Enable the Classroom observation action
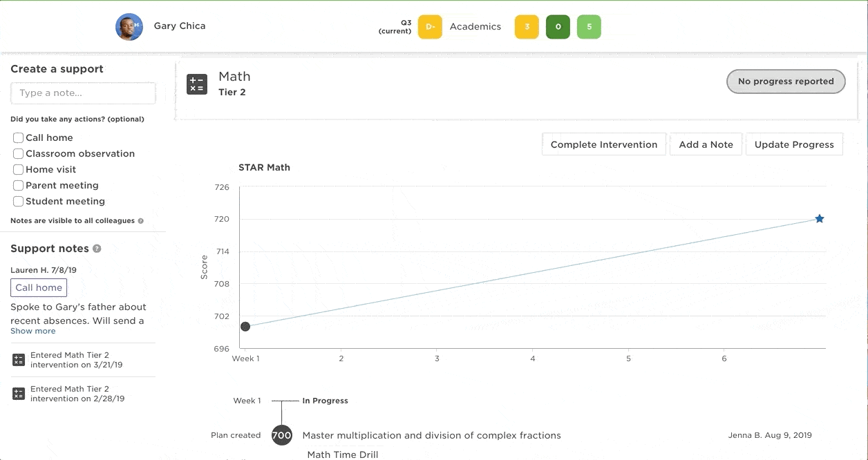This screenshot has width=868, height=460. coord(18,153)
